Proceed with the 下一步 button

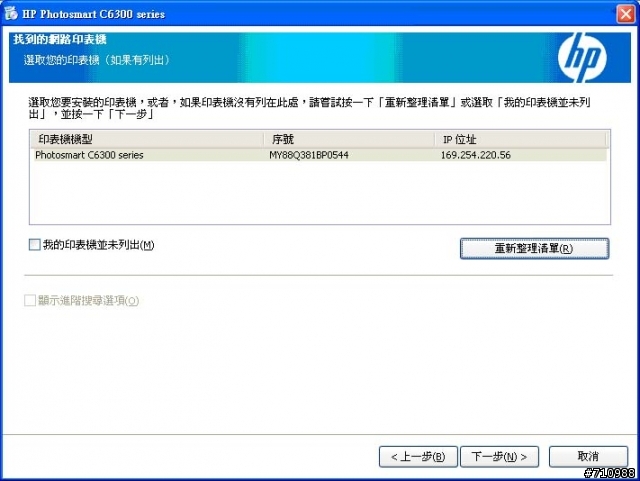point(499,457)
